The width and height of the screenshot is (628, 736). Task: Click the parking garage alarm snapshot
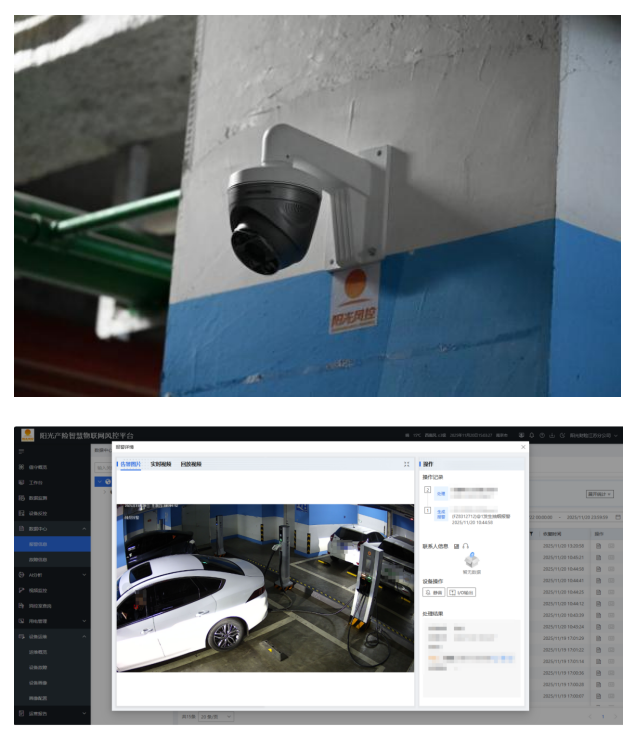tap(265, 587)
